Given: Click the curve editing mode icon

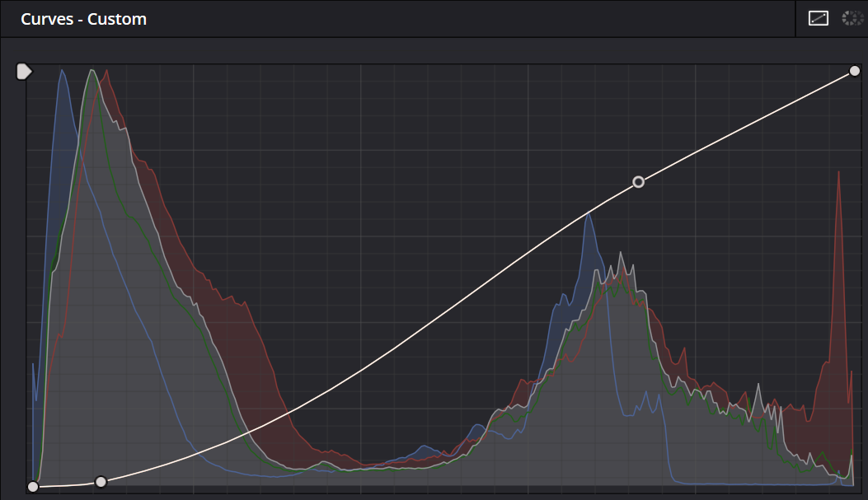Looking at the screenshot, I should click(x=818, y=18).
